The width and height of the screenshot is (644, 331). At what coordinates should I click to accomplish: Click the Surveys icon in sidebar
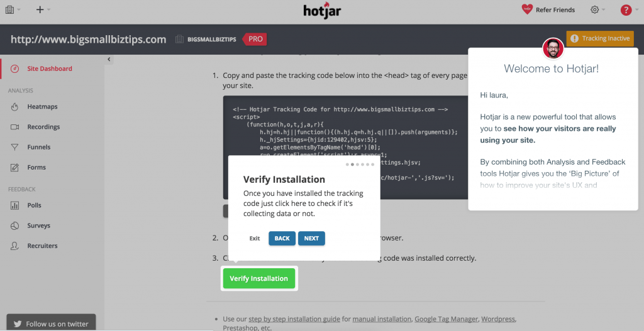point(14,225)
